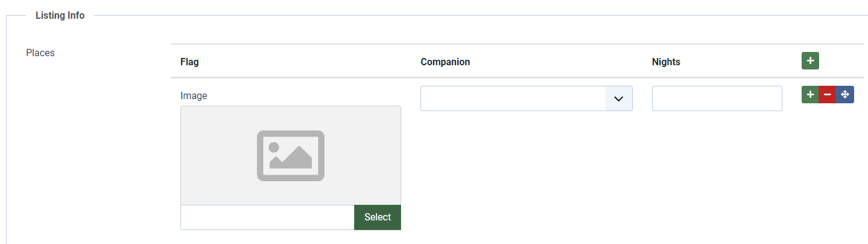
Task: Click the green plus icon in the row
Action: (810, 95)
